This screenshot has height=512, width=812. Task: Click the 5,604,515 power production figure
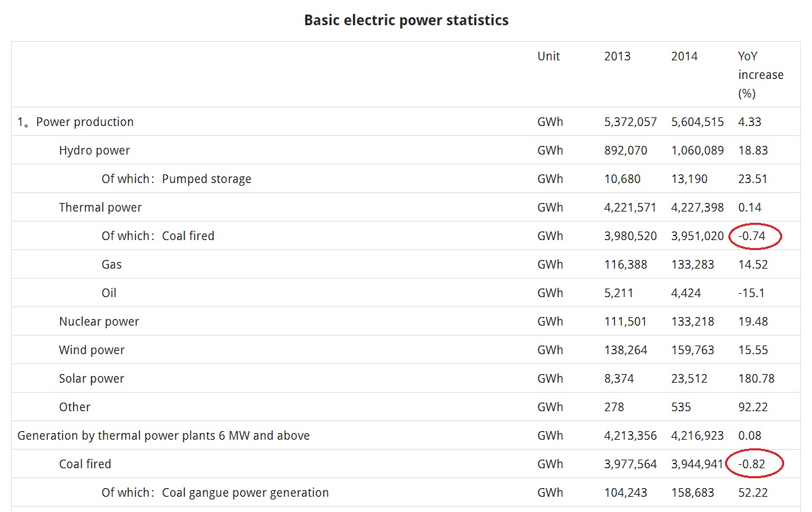697,122
